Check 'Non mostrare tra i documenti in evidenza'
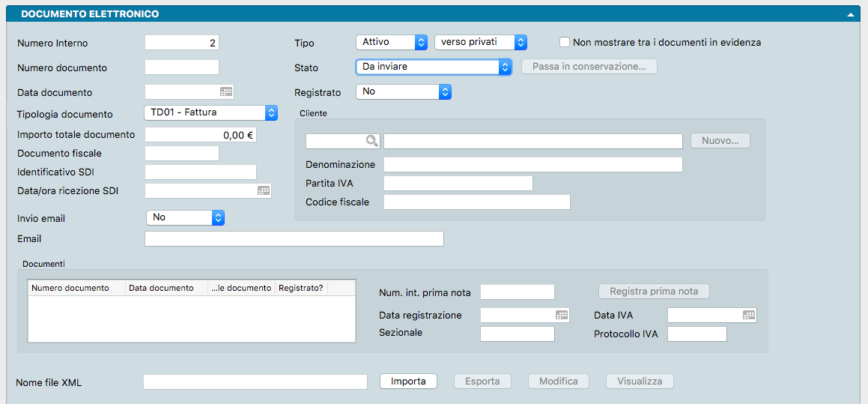Viewport: 868px width, 404px height. 565,43
